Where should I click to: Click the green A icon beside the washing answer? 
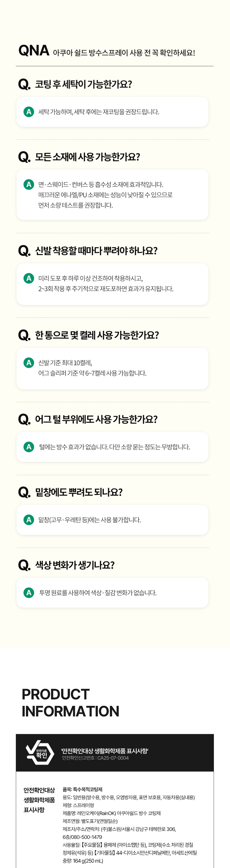click(x=29, y=112)
